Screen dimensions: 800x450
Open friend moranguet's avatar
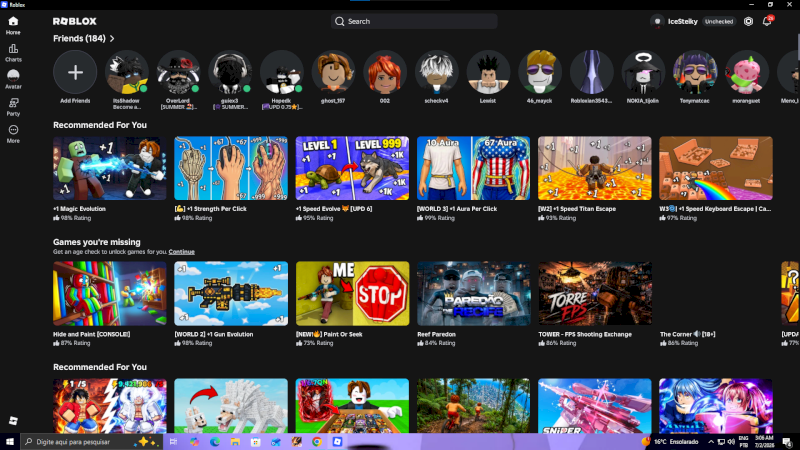point(746,72)
